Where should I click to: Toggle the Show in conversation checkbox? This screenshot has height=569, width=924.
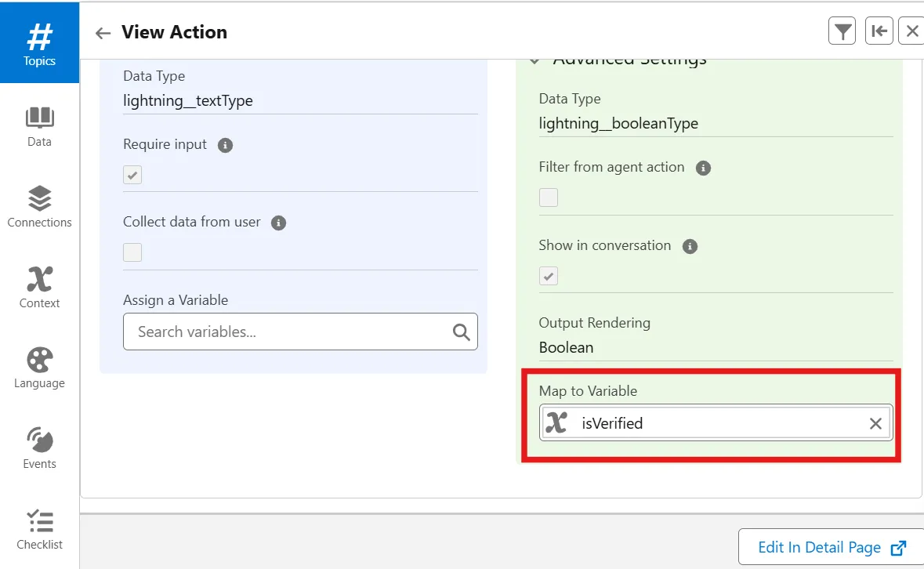point(549,276)
